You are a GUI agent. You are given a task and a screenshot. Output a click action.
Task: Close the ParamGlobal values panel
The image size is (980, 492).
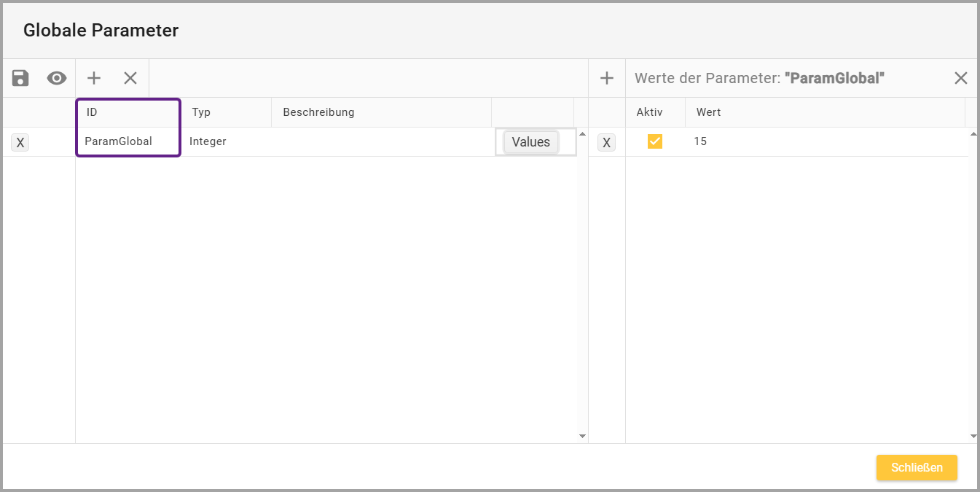click(x=961, y=78)
